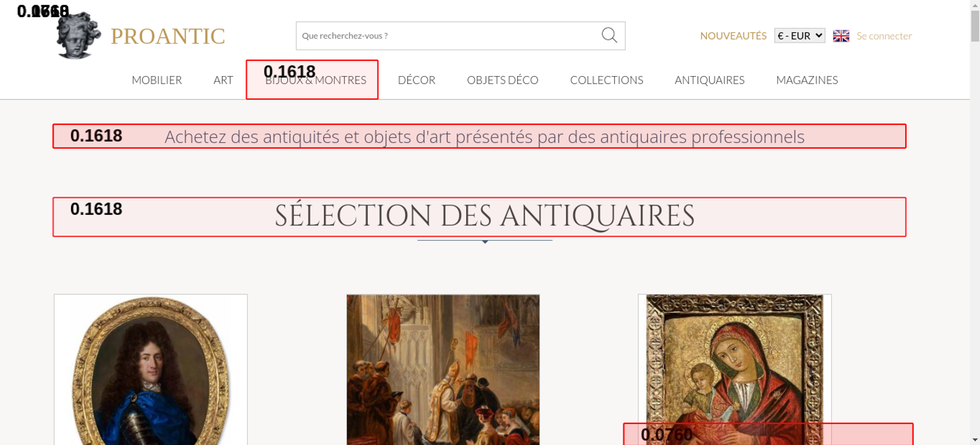Click the NOUVEAUTÉS link
Viewport: 980px width, 445px height.
tap(733, 36)
